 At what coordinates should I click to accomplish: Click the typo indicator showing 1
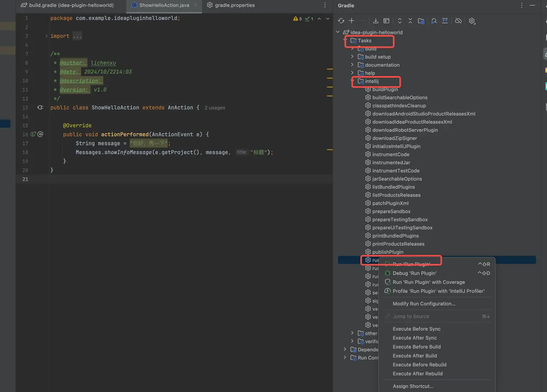coord(309,19)
